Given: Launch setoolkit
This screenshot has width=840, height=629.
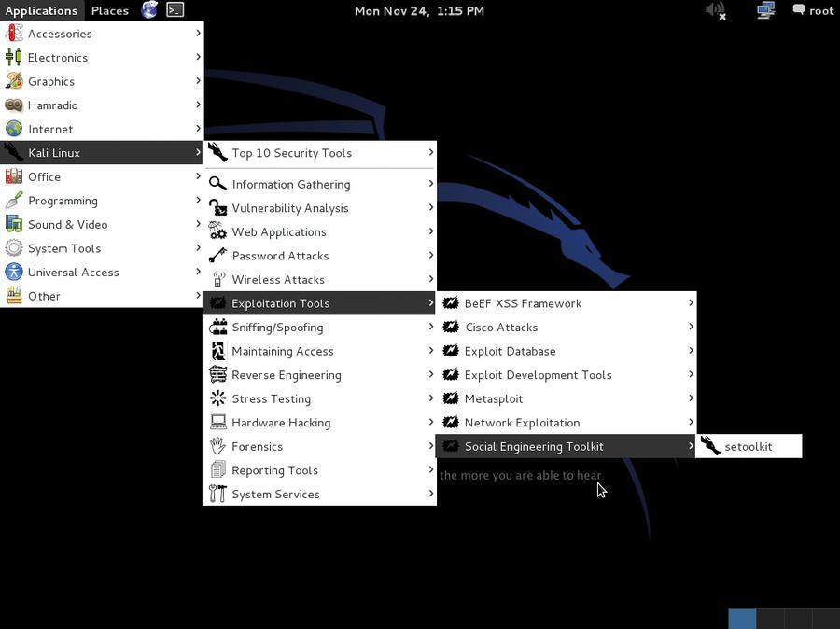Looking at the screenshot, I should (749, 446).
